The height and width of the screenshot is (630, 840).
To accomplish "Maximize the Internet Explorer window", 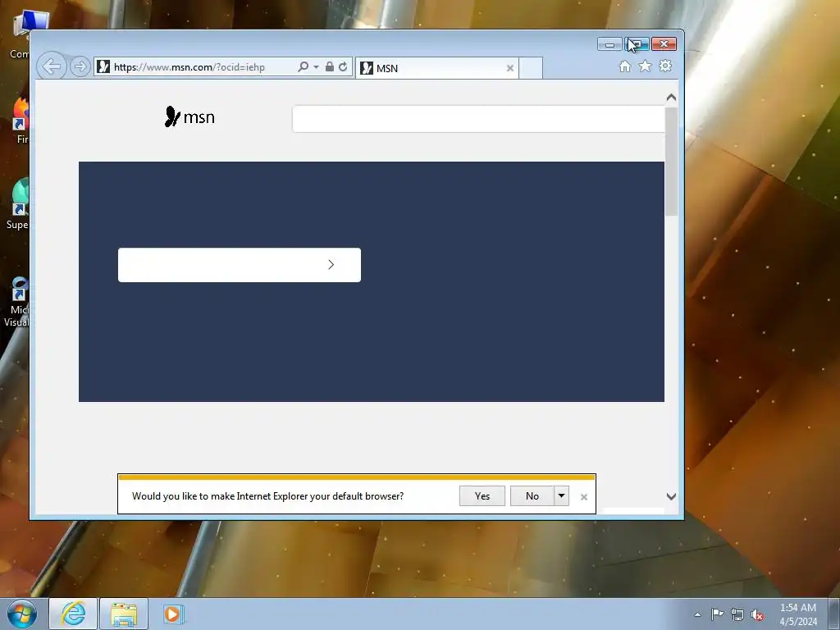I will tap(637, 44).
